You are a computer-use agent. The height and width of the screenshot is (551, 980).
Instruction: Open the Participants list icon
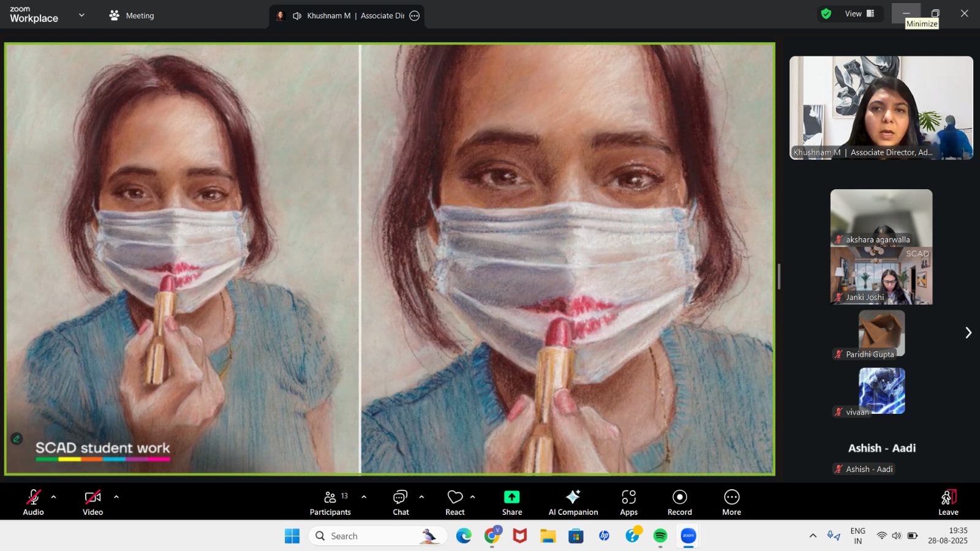point(330,497)
